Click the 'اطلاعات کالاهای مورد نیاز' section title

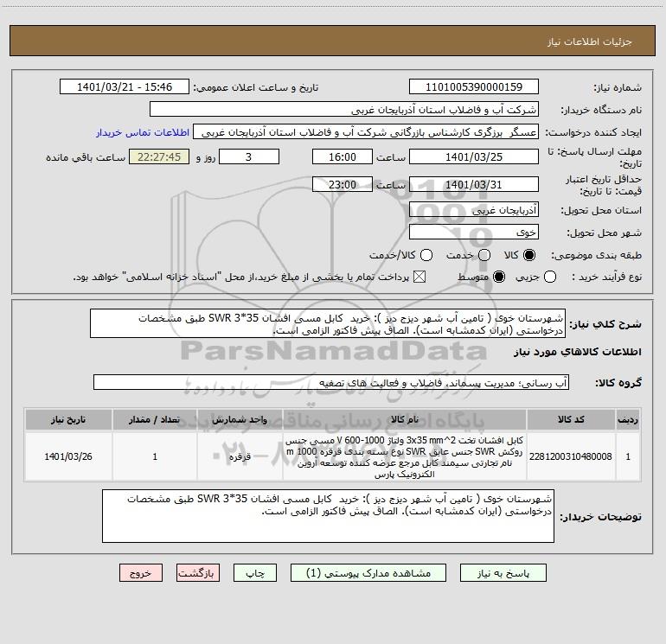click(x=577, y=352)
